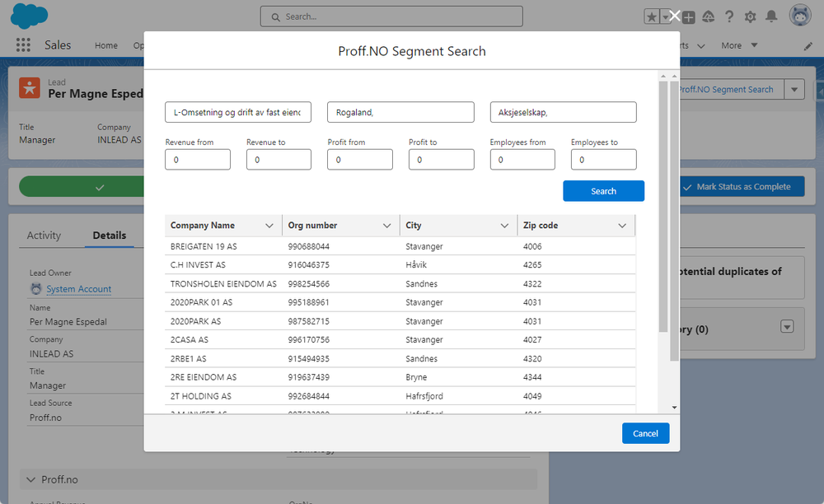Select the 2RBE1 AS row
The image size is (824, 504).
[x=400, y=359]
